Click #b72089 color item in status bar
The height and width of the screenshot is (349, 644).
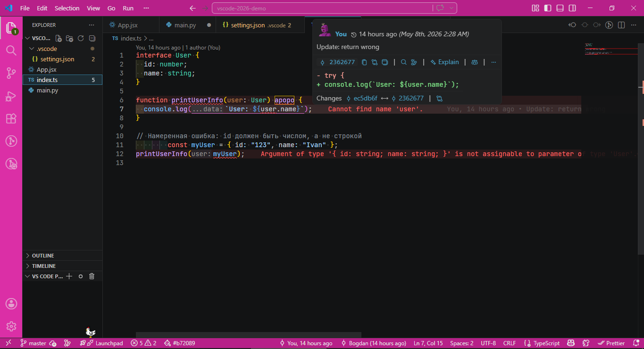coord(179,343)
